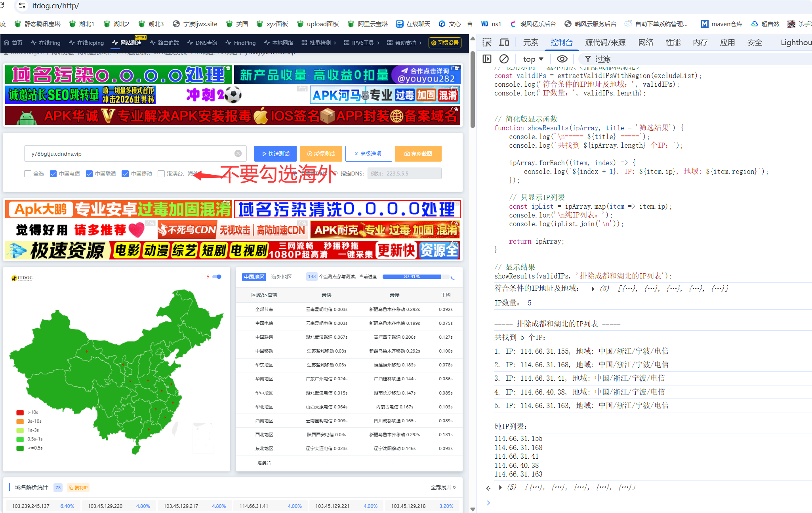This screenshot has width=812, height=513.
Task: Toggle the device toolbar icon
Action: coord(504,42)
